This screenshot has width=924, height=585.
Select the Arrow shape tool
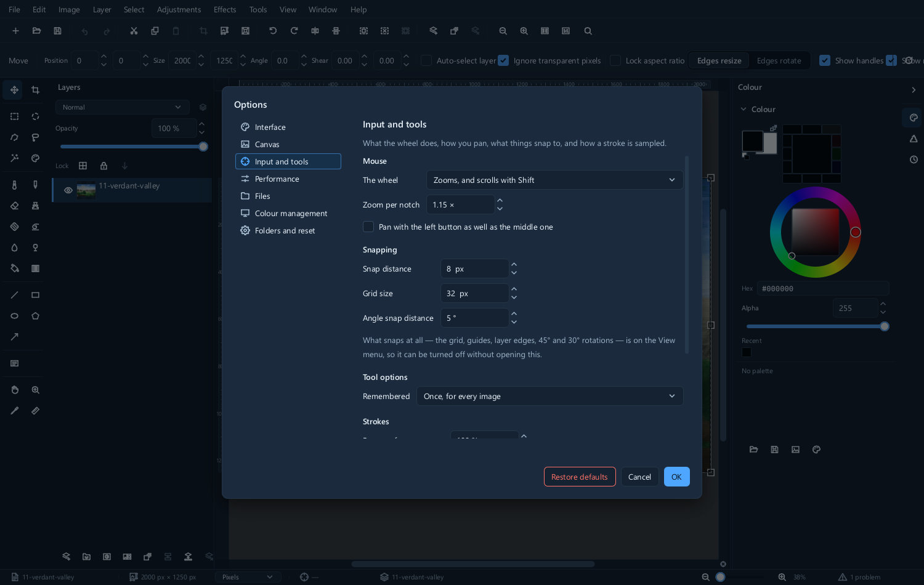14,337
